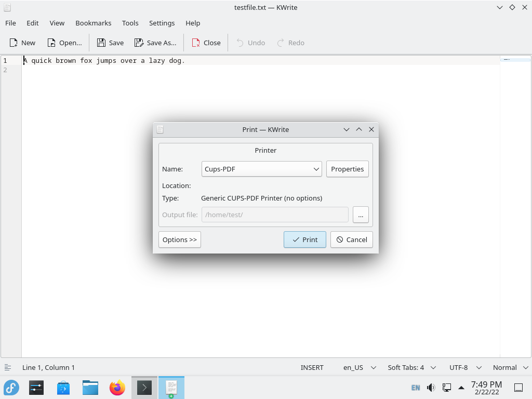The width and height of the screenshot is (532, 399).
Task: Expand print Options >> section
Action: 179,240
